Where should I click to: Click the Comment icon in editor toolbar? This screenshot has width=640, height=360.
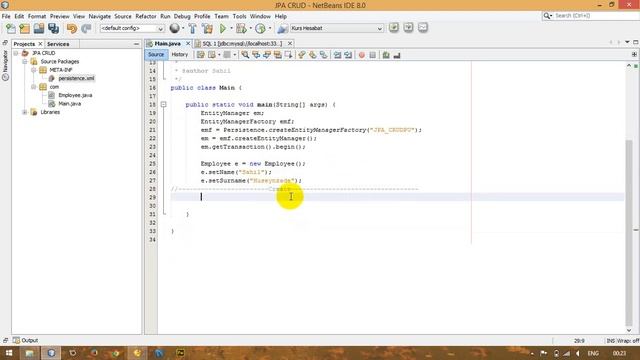coord(386,55)
